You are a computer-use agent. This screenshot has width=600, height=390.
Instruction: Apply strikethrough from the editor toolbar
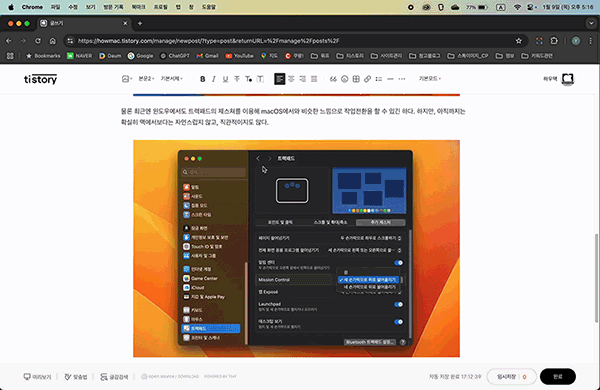click(237, 79)
